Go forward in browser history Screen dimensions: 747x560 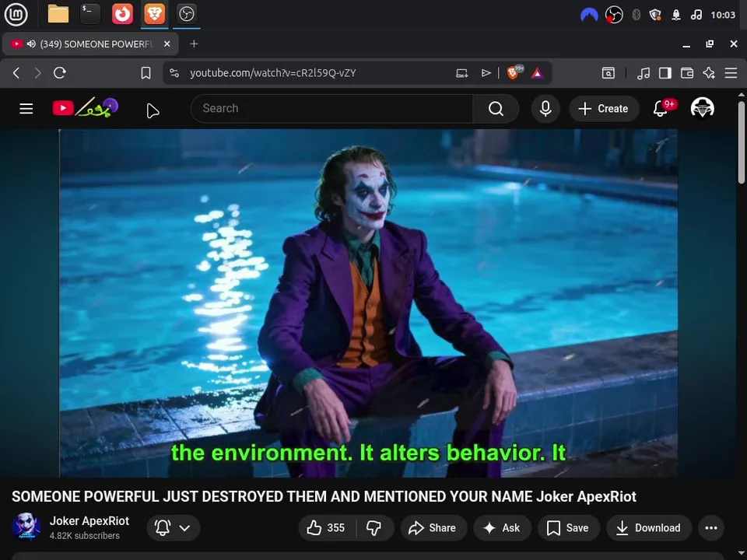[37, 73]
